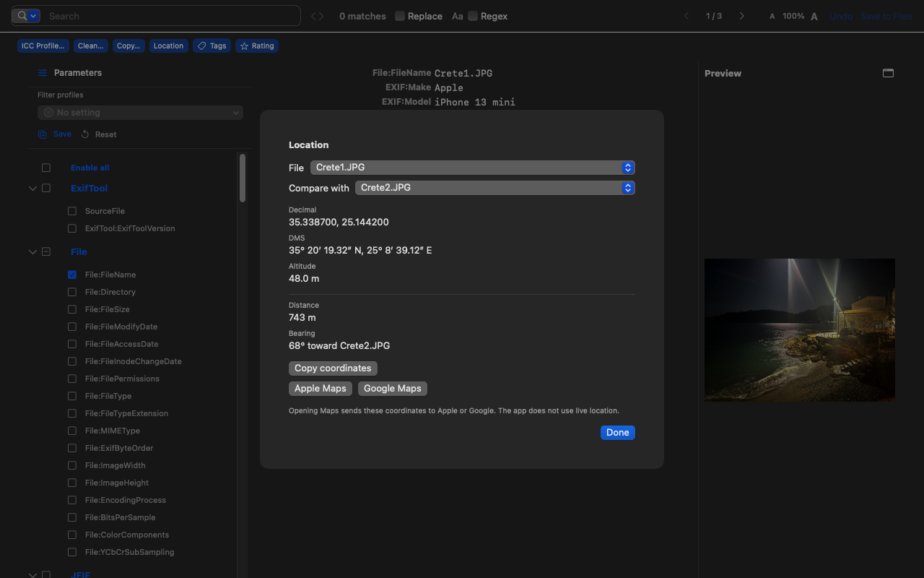Click the parameters list scrollbar
924x578 pixels.
pyautogui.click(x=243, y=178)
